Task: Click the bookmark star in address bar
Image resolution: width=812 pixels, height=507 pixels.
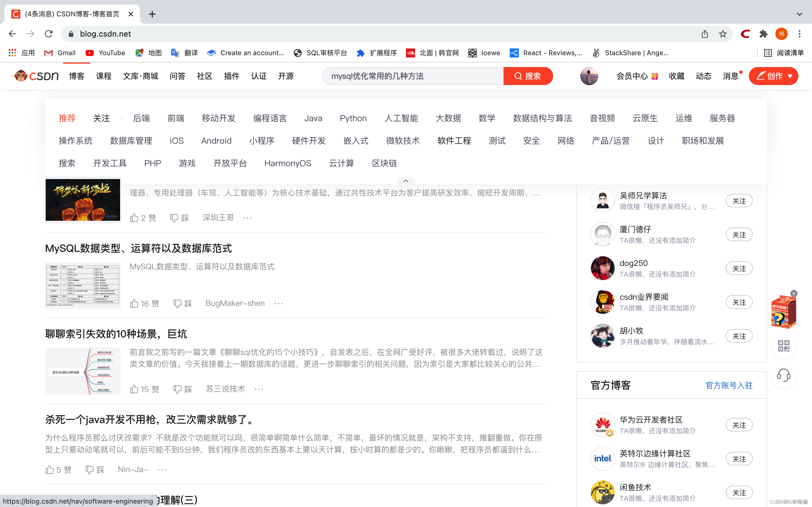Action: click(x=723, y=34)
